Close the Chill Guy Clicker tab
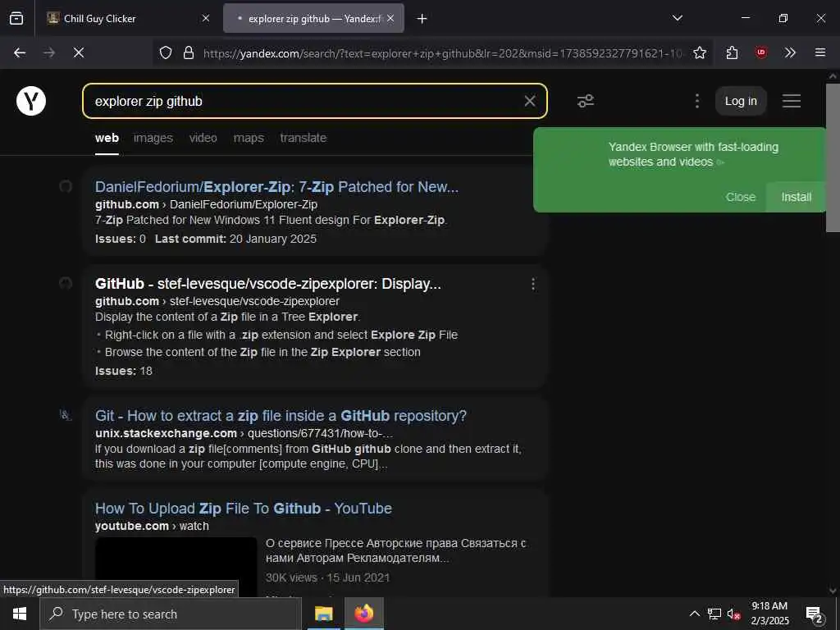 coord(206,18)
